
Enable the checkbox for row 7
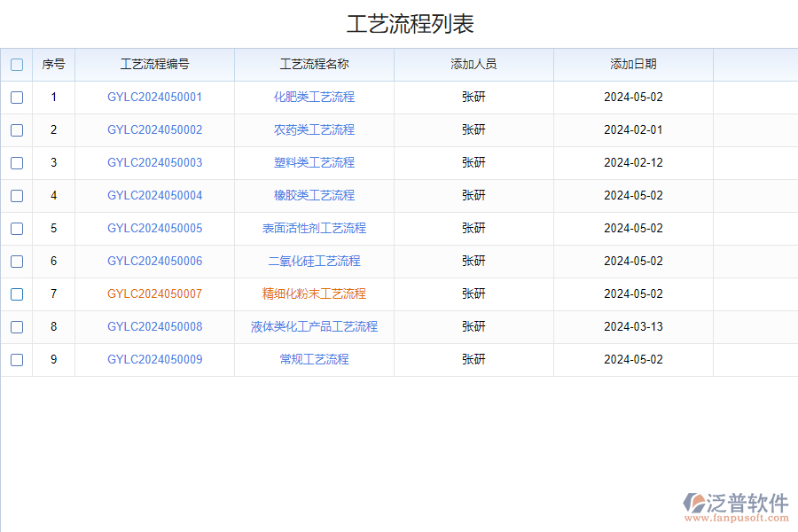click(x=17, y=294)
